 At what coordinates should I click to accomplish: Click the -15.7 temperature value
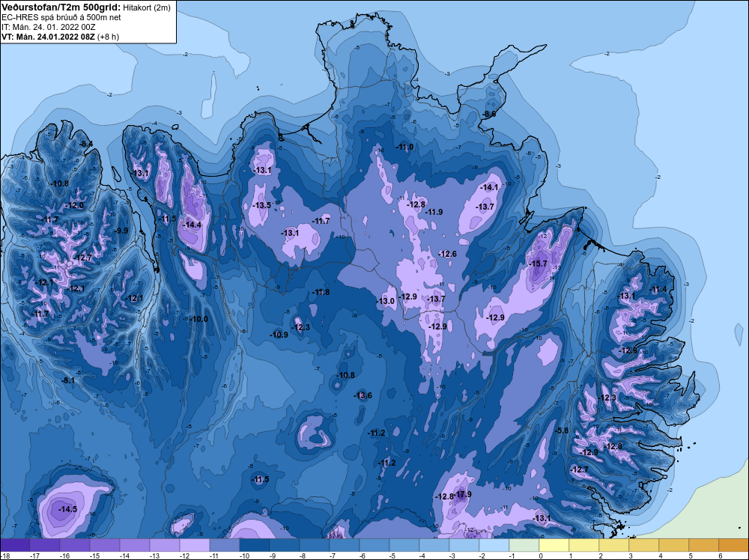coord(538,264)
